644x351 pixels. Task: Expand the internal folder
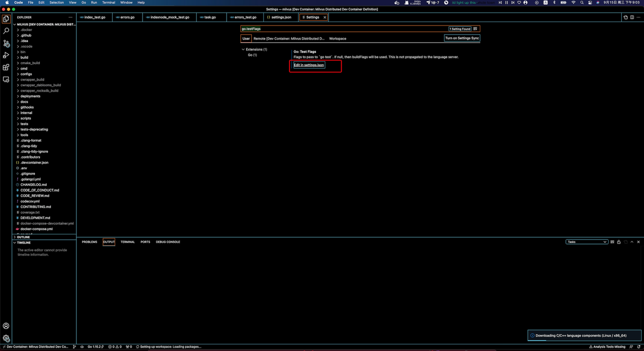[x=26, y=113]
